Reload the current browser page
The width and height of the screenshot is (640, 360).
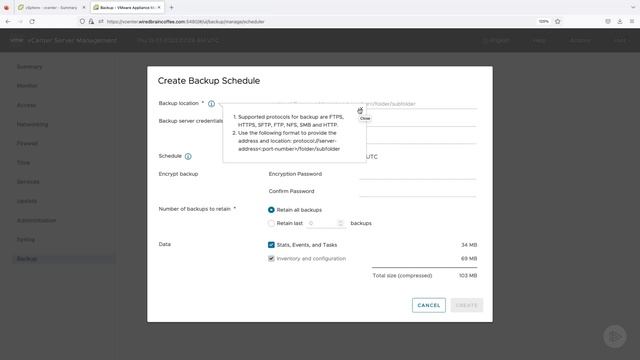32,22
